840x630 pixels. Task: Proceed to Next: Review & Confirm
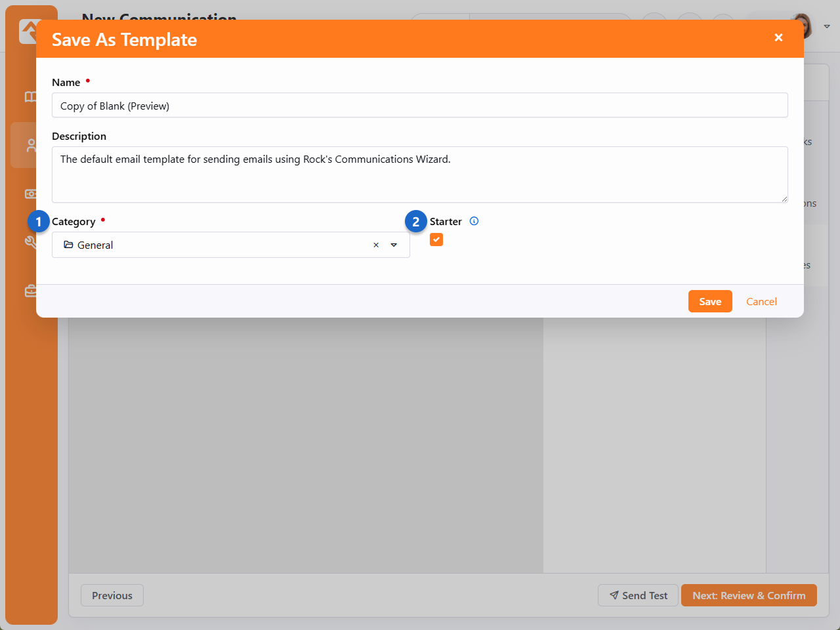coord(749,595)
